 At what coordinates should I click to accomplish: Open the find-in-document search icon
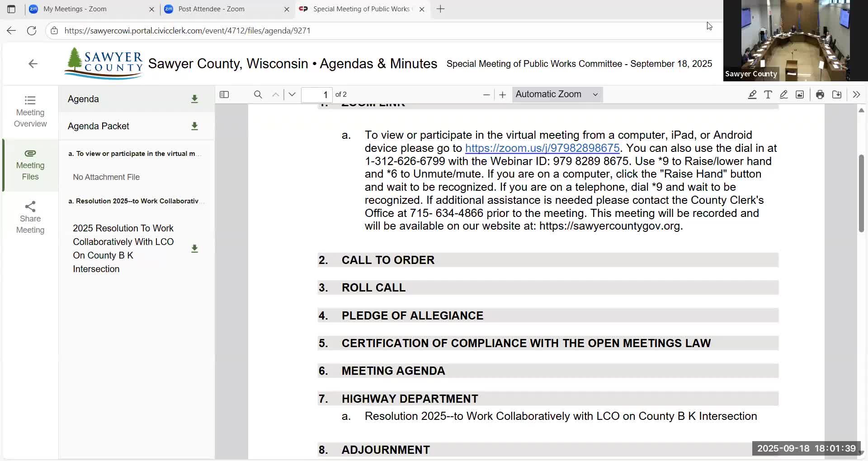pyautogui.click(x=258, y=94)
